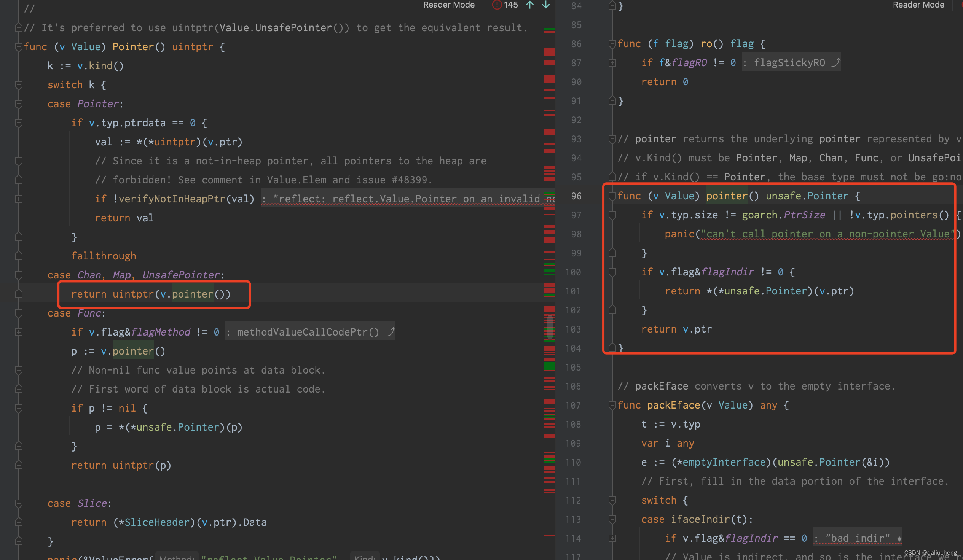
Task: Collapse comment block fold at line 93
Action: tap(612, 139)
